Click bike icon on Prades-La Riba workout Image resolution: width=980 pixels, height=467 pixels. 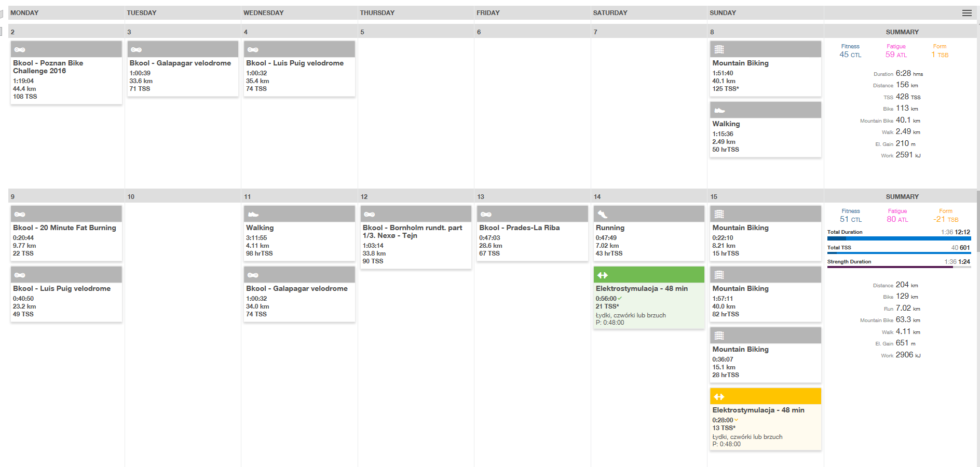pyautogui.click(x=486, y=215)
